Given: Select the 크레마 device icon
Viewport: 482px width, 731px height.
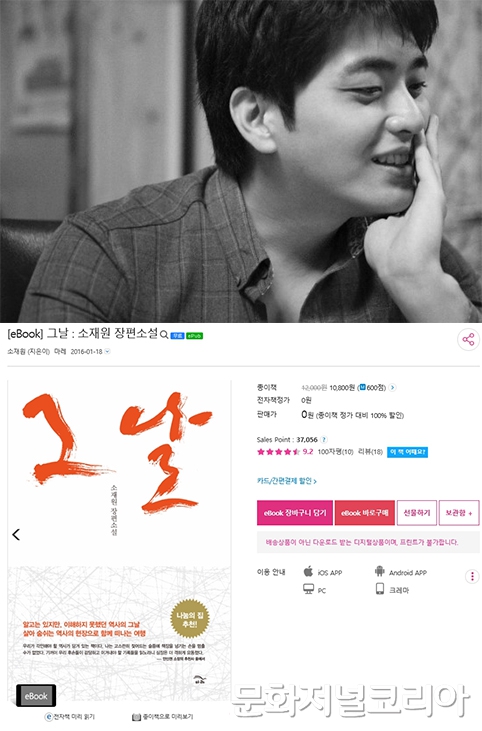Looking at the screenshot, I should coord(380,589).
